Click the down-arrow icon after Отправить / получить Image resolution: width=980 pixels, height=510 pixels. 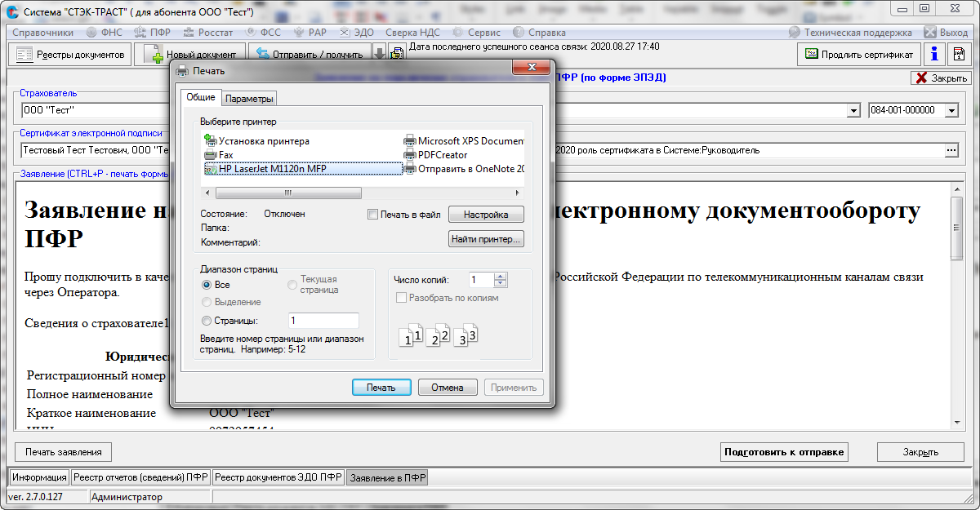click(x=379, y=54)
